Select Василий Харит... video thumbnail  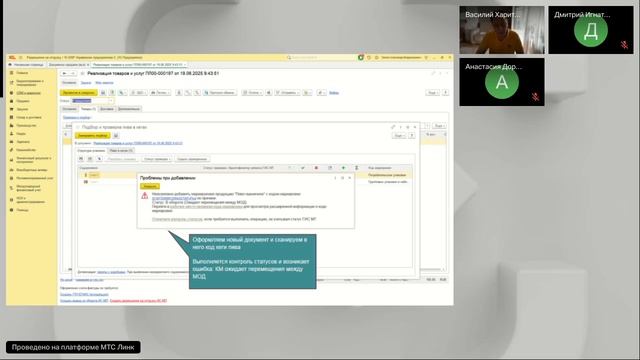pyautogui.click(x=502, y=30)
